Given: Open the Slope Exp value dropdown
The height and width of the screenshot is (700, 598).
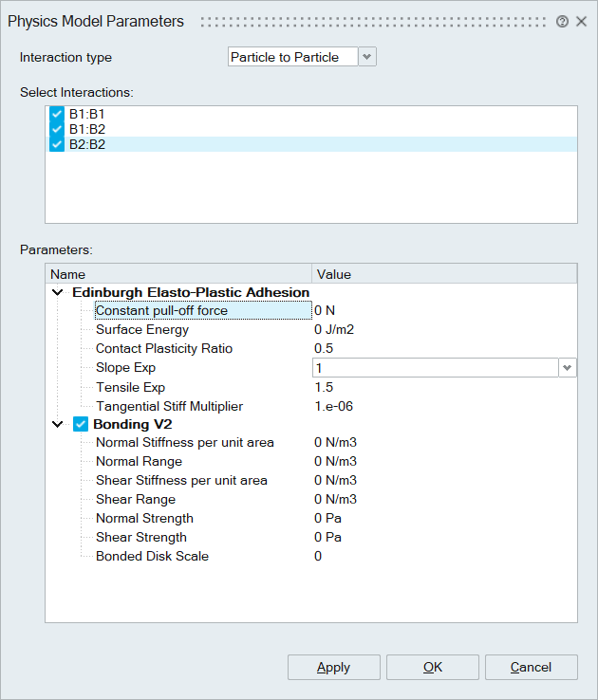Looking at the screenshot, I should (x=567, y=368).
